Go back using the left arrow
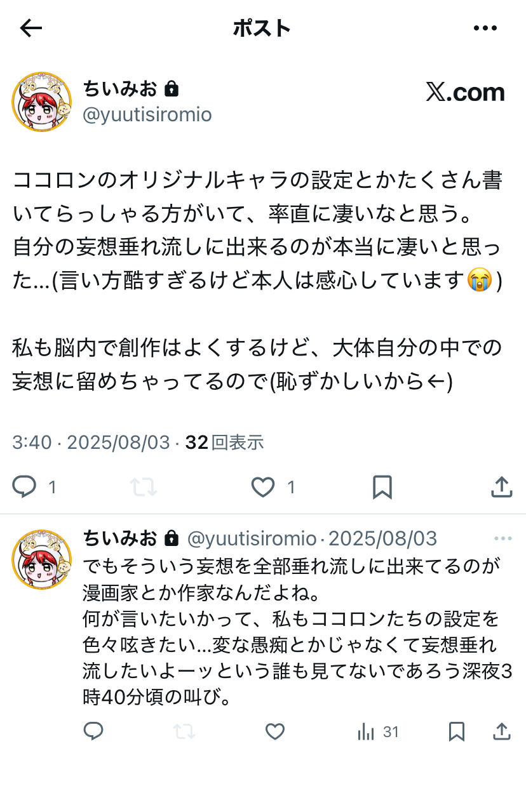 coord(30,28)
